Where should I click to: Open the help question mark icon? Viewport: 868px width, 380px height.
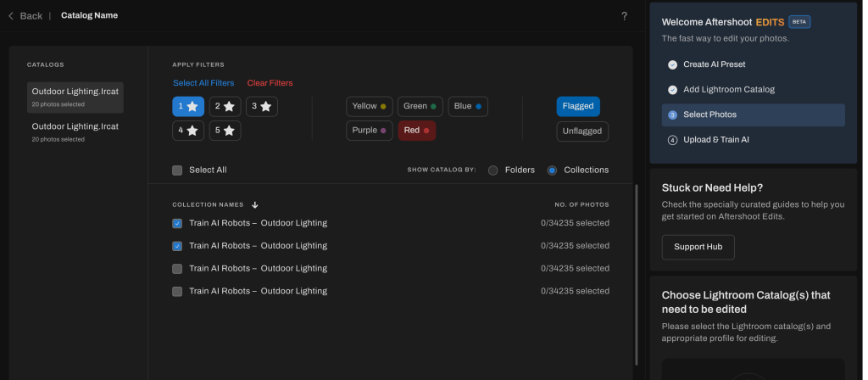625,16
